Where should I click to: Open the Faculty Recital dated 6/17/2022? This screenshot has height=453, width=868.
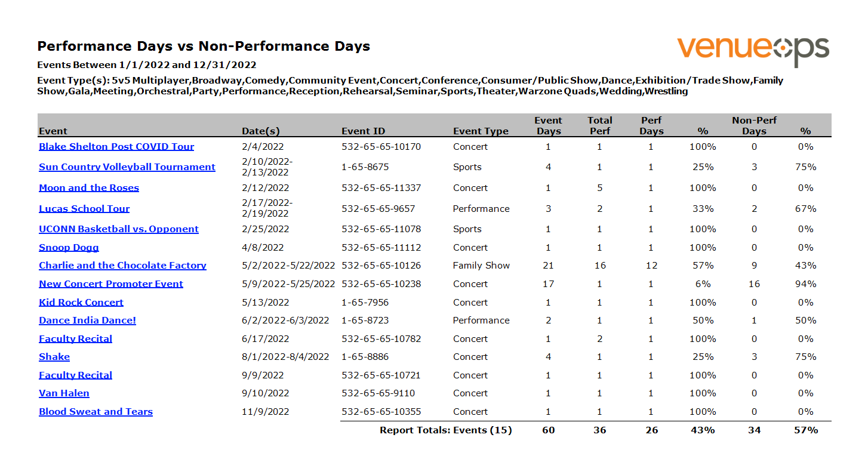tap(75, 339)
